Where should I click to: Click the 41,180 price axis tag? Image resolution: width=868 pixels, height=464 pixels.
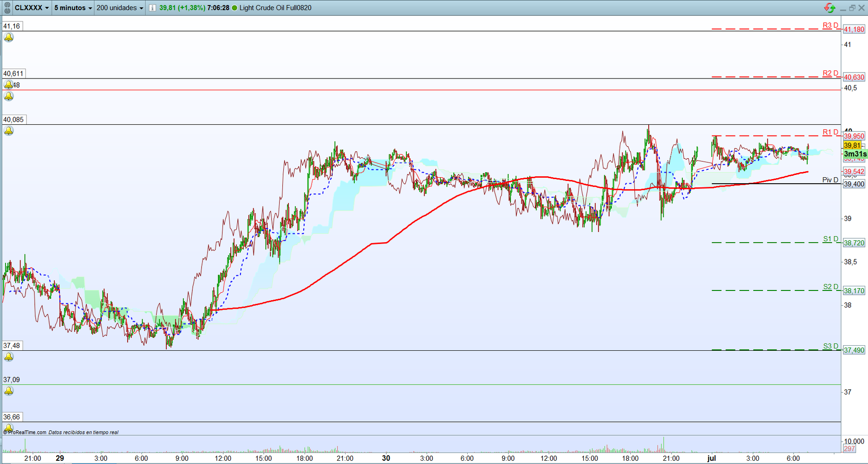point(854,29)
